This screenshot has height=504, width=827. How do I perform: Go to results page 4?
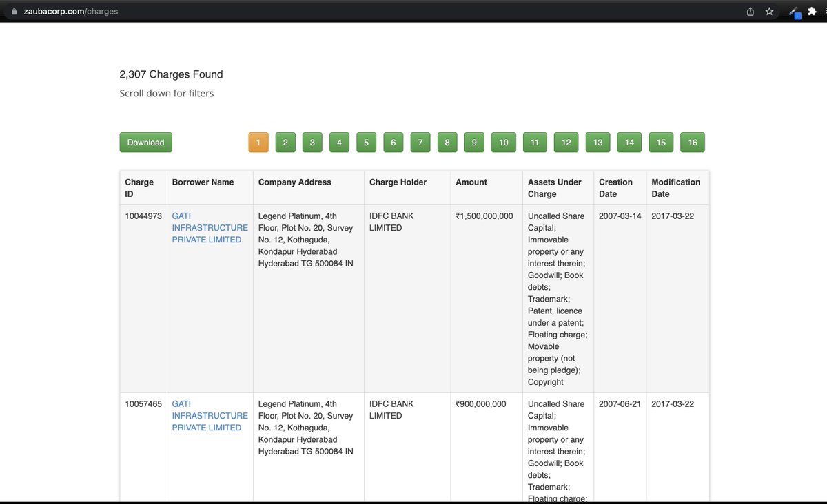(339, 142)
